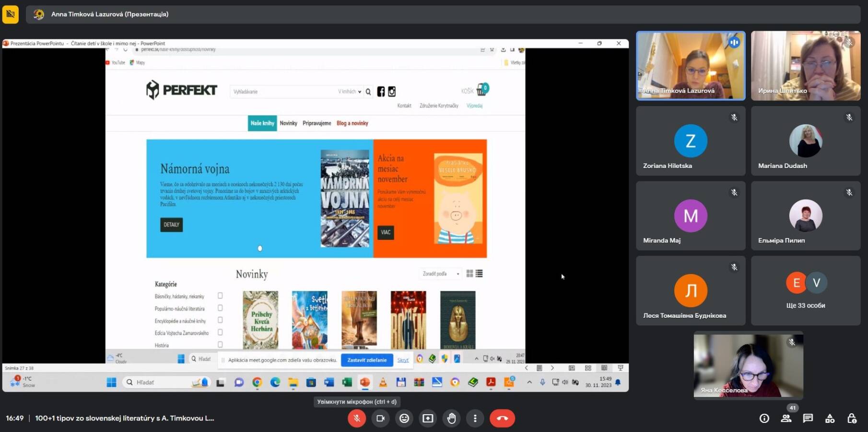868x432 pixels.
Task: Open the Príbehy Kveta Herbára book cover
Action: 260,319
